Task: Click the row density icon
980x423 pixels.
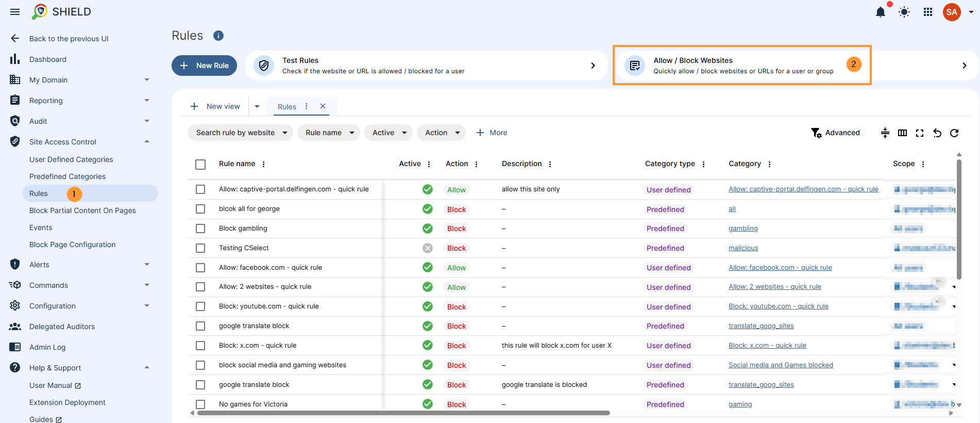Action: 885,133
